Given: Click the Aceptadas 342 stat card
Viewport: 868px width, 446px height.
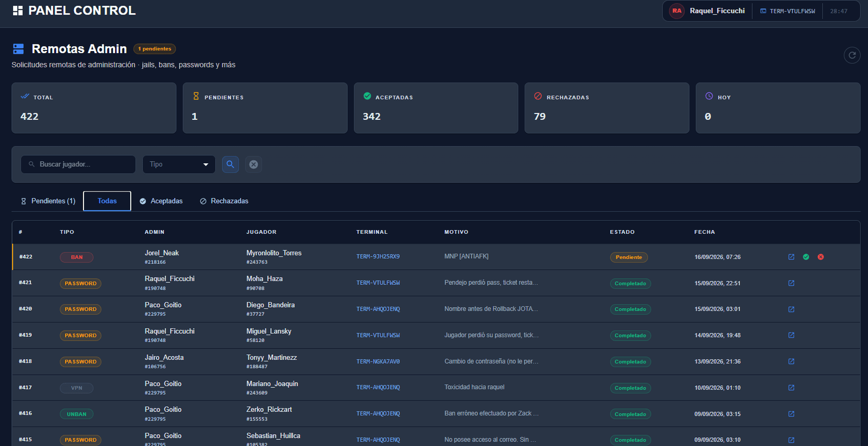Looking at the screenshot, I should [x=436, y=108].
